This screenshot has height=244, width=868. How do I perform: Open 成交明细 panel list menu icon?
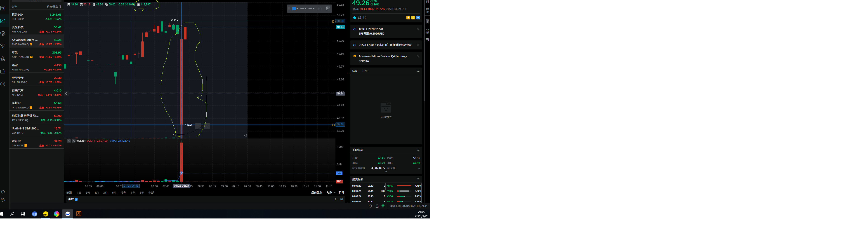point(418,179)
